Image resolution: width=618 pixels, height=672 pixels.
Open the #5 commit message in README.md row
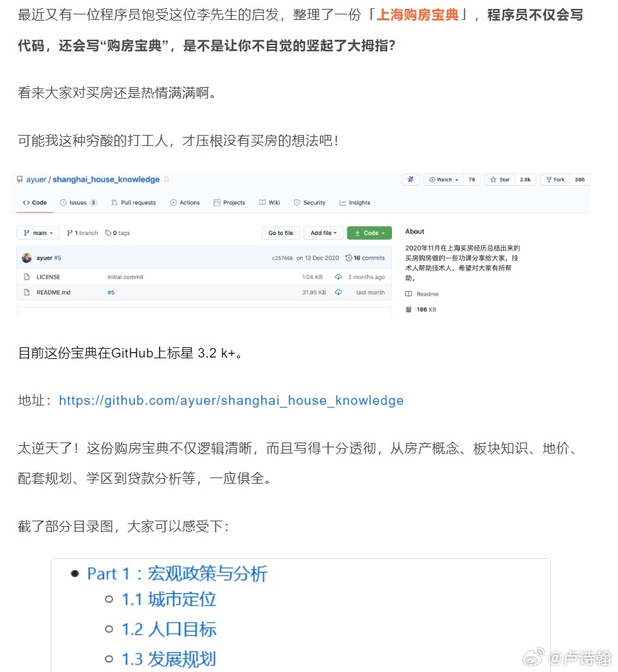pyautogui.click(x=111, y=293)
